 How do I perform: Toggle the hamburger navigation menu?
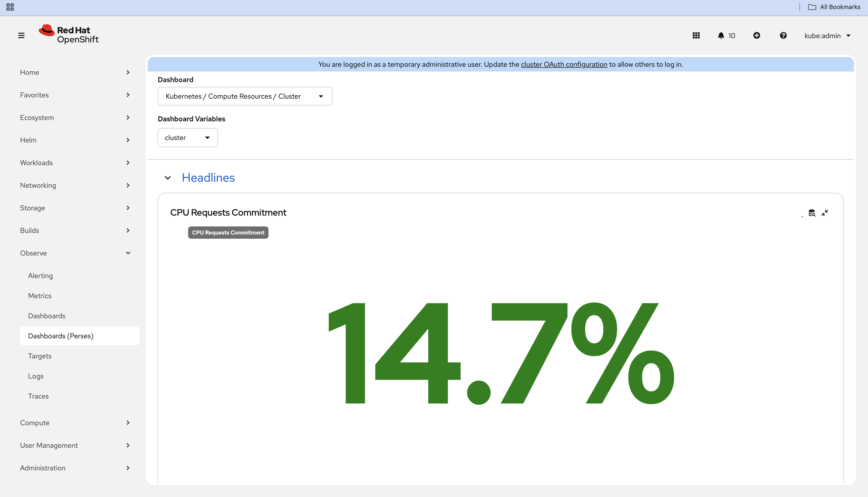(x=21, y=35)
